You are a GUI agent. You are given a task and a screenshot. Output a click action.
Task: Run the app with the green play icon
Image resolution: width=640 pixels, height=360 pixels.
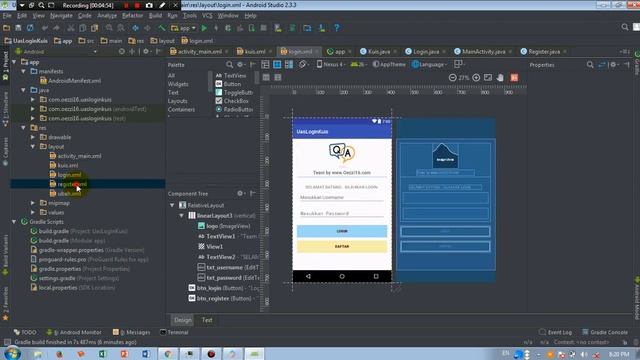204,28
